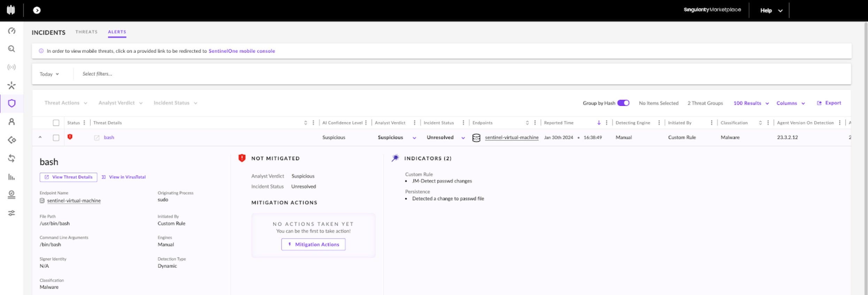Image resolution: width=868 pixels, height=295 pixels.
Task: Check the select-all checkbox in table header
Action: tap(56, 123)
